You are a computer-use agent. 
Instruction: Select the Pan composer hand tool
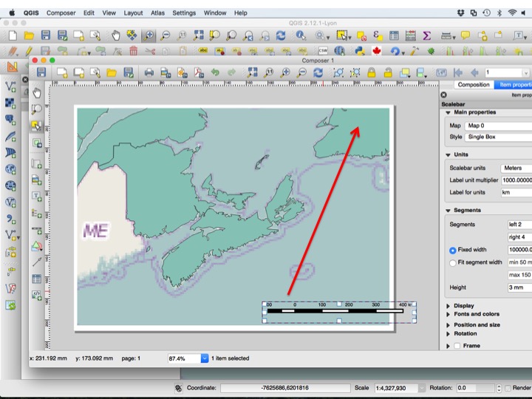(37, 92)
